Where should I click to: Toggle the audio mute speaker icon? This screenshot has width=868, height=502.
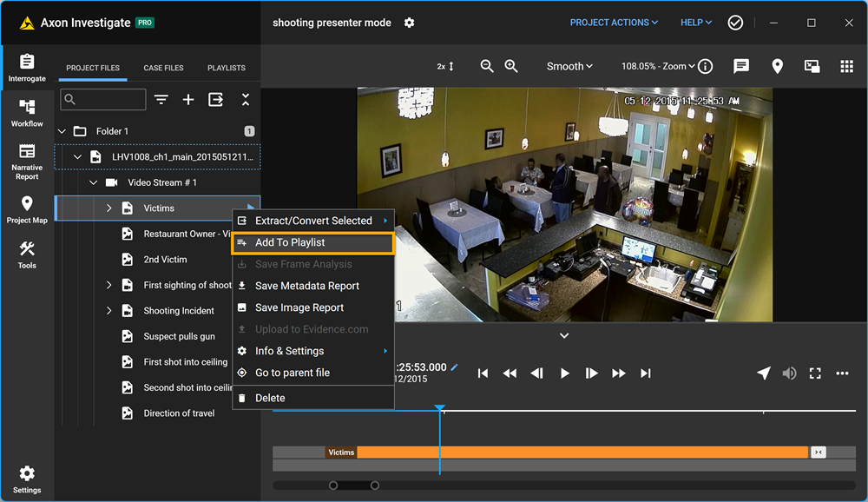click(x=789, y=373)
